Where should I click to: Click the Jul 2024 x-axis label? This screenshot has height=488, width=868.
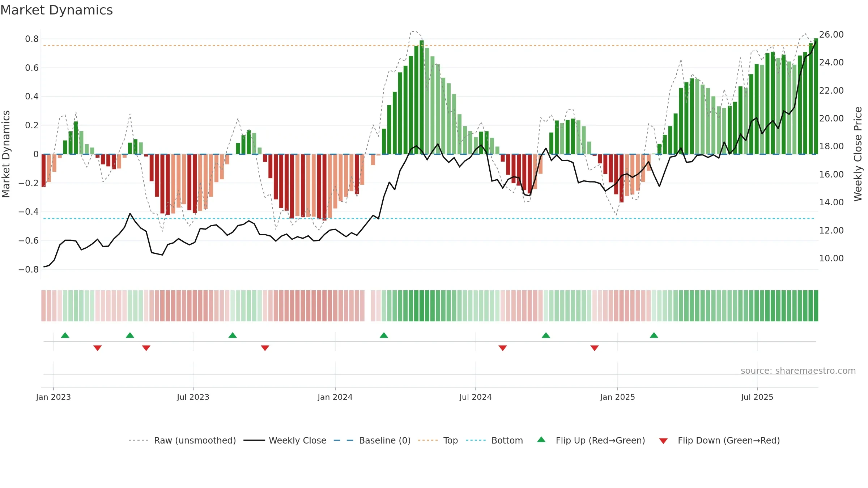[x=476, y=397]
